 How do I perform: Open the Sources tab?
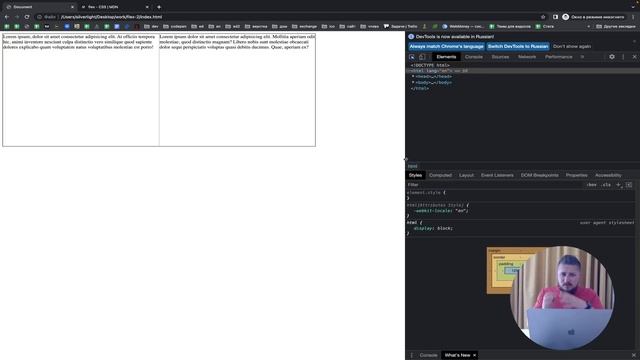[x=500, y=57]
